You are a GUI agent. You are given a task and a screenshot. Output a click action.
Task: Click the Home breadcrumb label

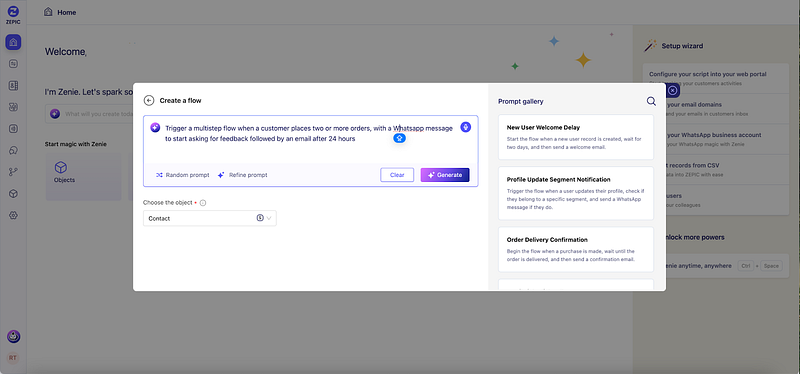67,12
